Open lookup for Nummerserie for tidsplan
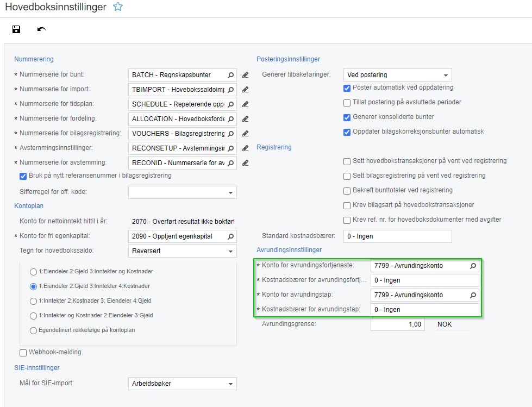The height and width of the screenshot is (407, 532). [231, 104]
